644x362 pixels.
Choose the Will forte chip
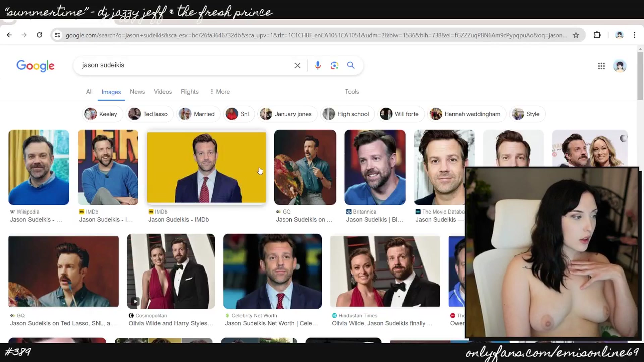pos(400,114)
